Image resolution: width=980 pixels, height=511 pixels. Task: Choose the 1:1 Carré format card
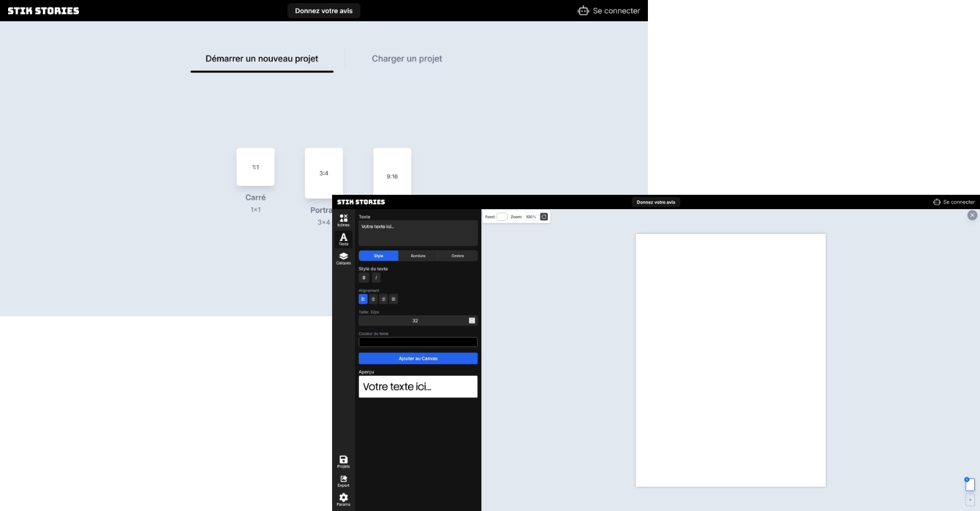coord(256,167)
